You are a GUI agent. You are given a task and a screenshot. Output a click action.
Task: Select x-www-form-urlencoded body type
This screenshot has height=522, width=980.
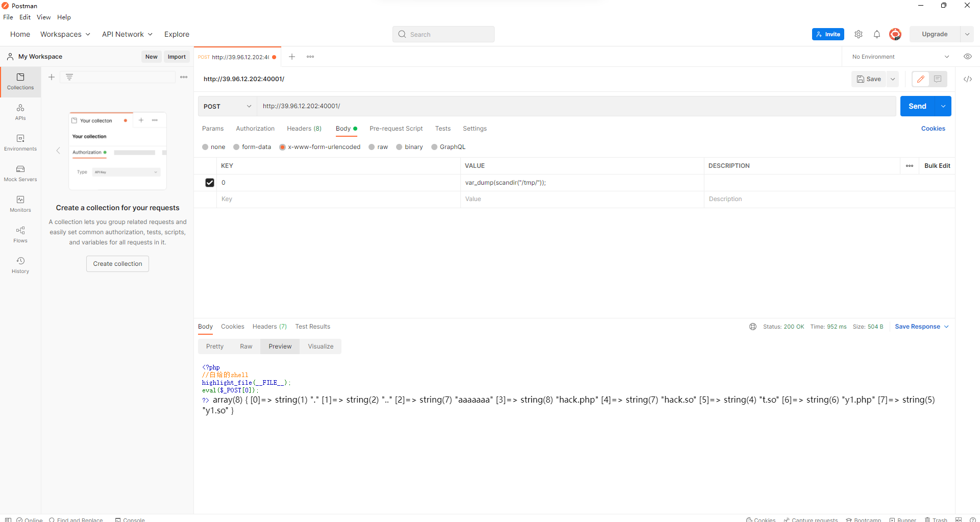[320, 147]
